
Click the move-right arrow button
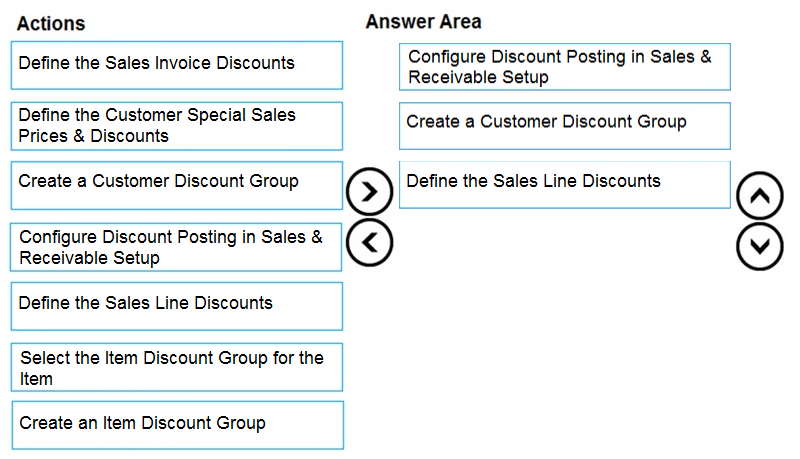(369, 191)
